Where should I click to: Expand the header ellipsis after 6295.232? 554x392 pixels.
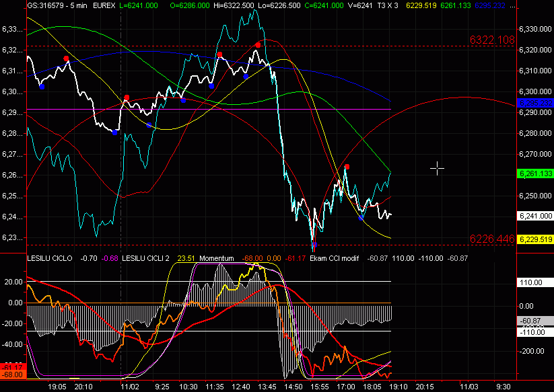point(512,7)
